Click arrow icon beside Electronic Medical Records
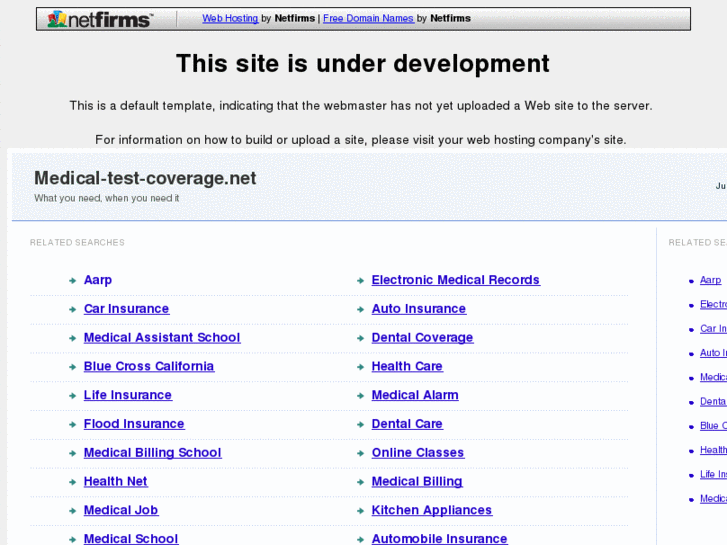The image size is (727, 545). click(x=360, y=281)
